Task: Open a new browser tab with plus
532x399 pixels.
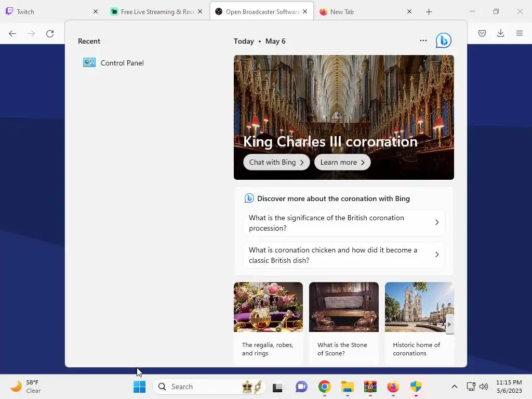Action: pyautogui.click(x=429, y=12)
